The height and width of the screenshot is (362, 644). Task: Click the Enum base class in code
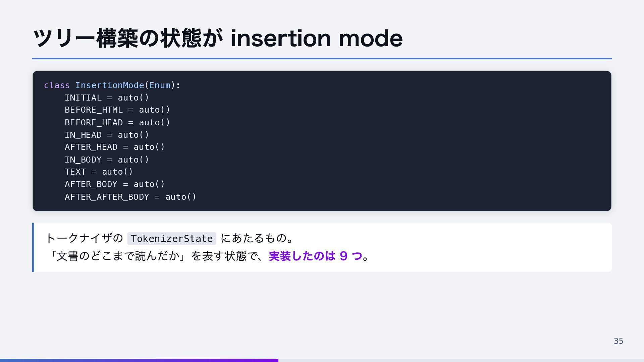(x=160, y=85)
